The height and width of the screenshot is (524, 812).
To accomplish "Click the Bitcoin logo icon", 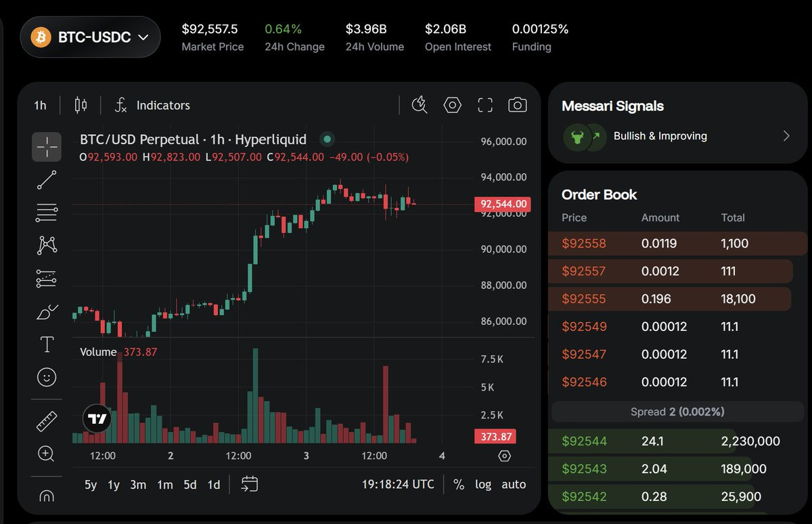I will point(42,37).
